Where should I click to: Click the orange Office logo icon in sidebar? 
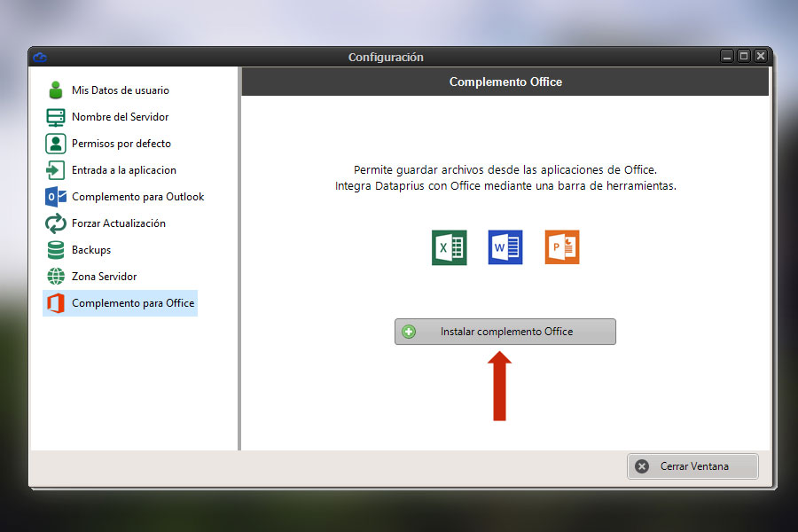pos(56,303)
